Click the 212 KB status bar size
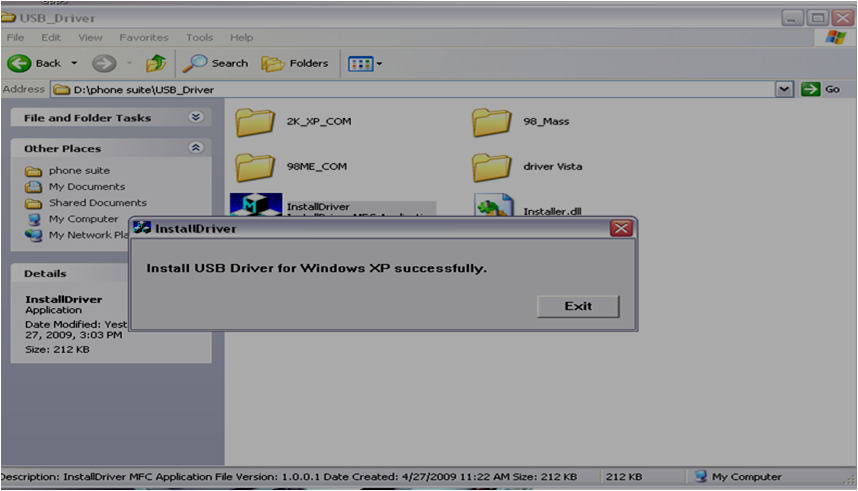The image size is (858, 491). click(624, 477)
